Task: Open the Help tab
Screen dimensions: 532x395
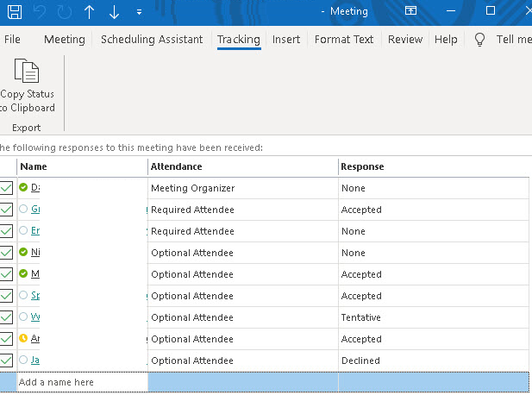Action: click(446, 40)
